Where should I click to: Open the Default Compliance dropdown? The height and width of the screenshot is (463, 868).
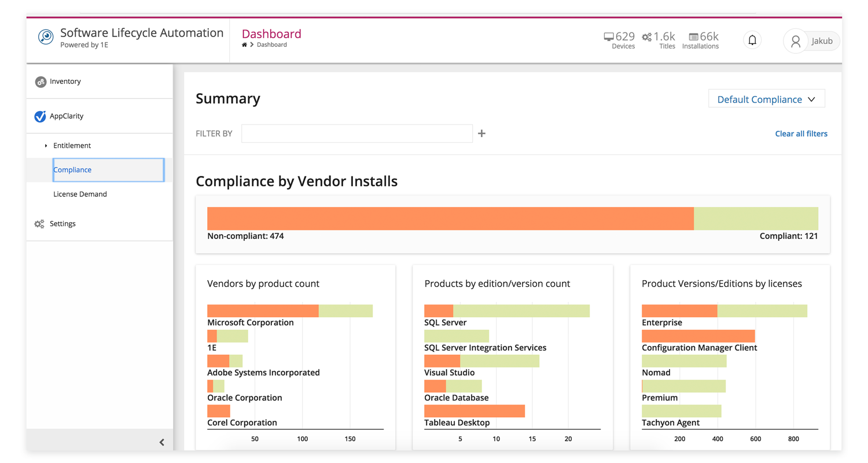tap(767, 99)
